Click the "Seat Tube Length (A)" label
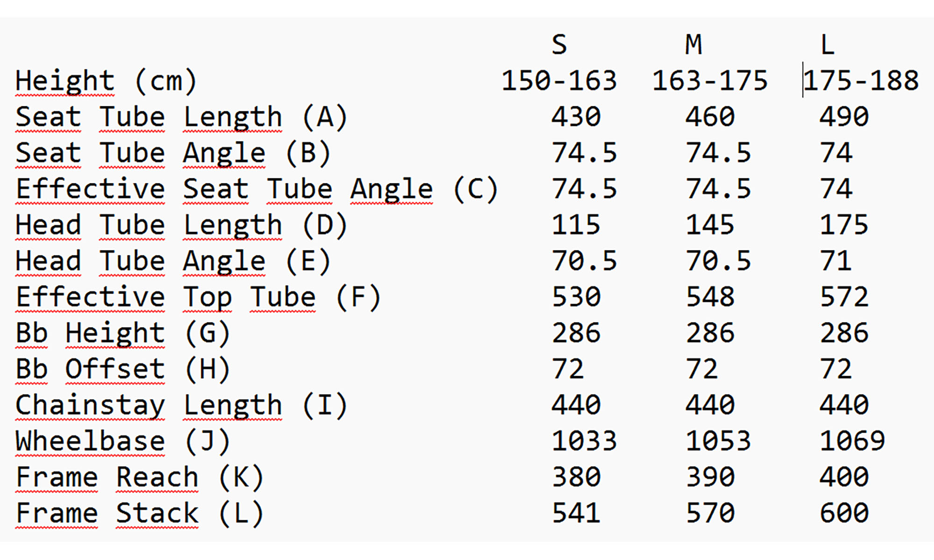The width and height of the screenshot is (934, 560). tap(181, 117)
